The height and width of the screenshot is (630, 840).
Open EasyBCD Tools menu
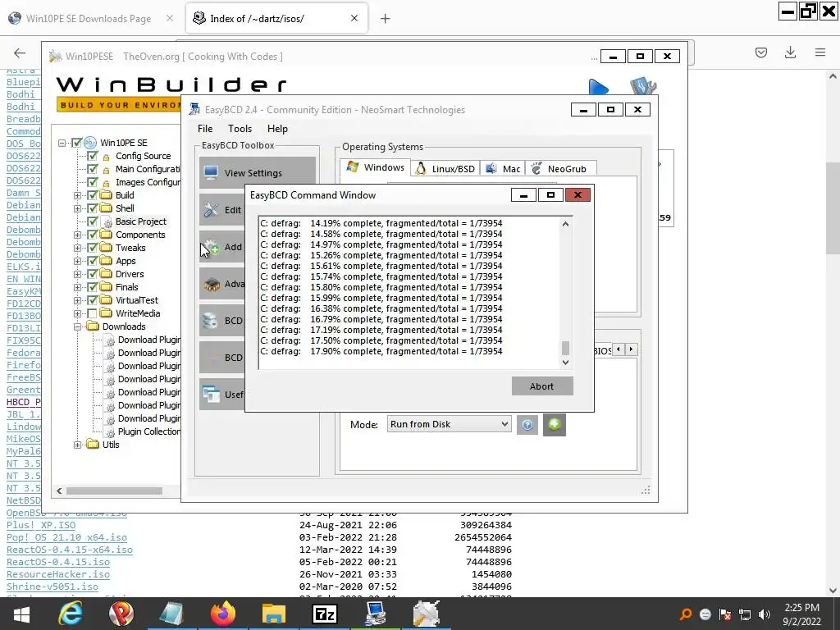pos(240,129)
